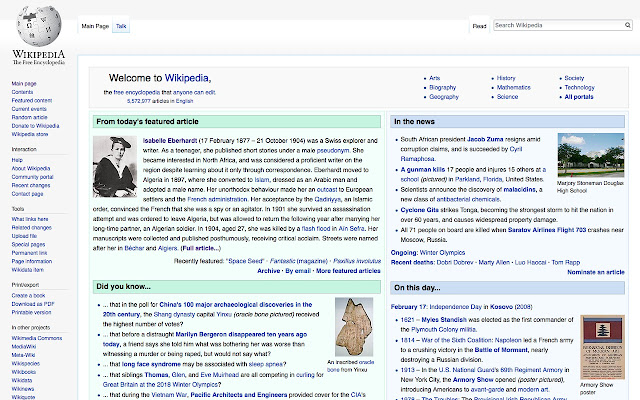The height and width of the screenshot is (400, 640).
Task: Click Random article in the sidebar
Action: pyautogui.click(x=29, y=117)
